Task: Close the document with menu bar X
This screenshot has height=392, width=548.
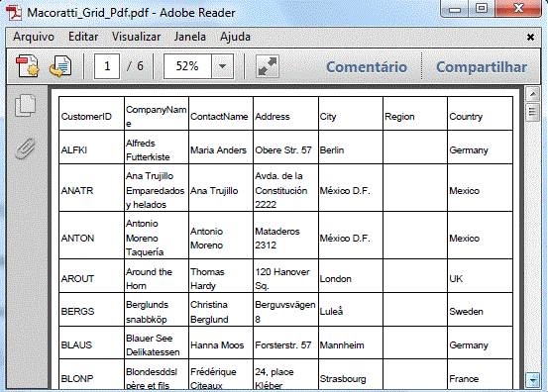Action: [530, 37]
